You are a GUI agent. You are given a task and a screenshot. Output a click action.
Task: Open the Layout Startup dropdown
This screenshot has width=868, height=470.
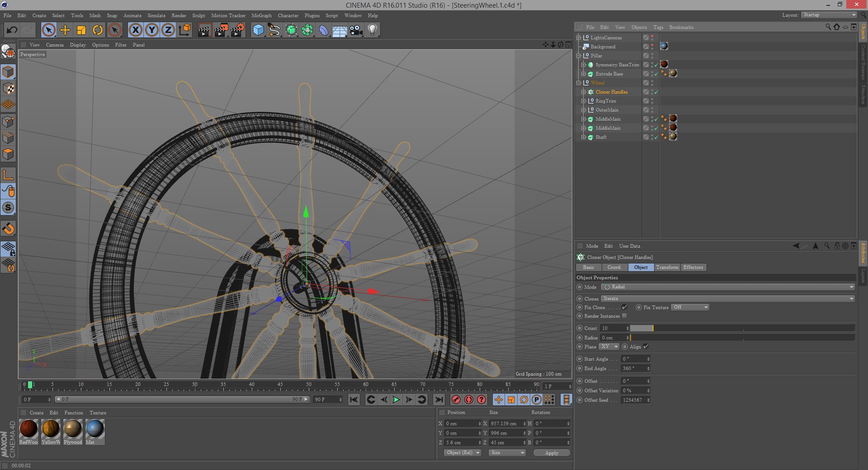click(829, 15)
